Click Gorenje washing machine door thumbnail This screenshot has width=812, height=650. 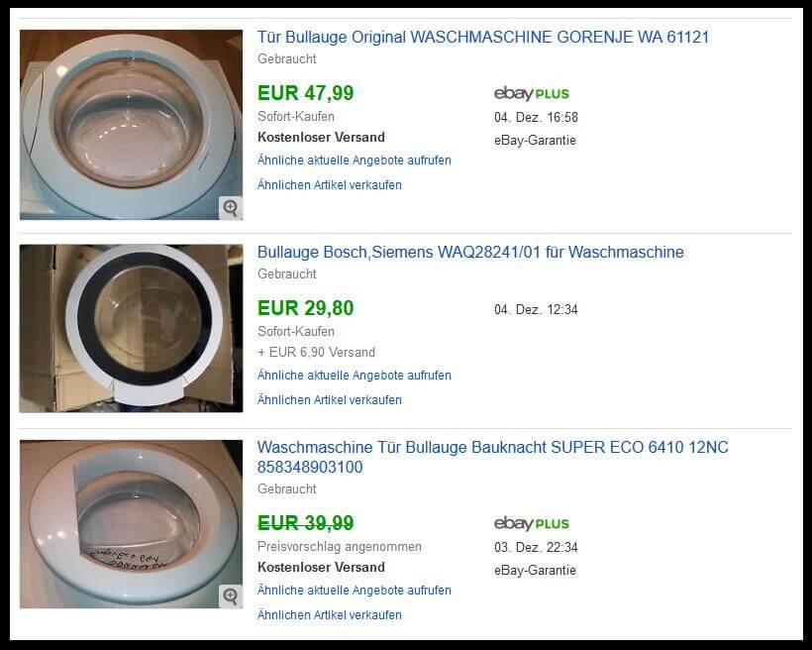(131, 125)
